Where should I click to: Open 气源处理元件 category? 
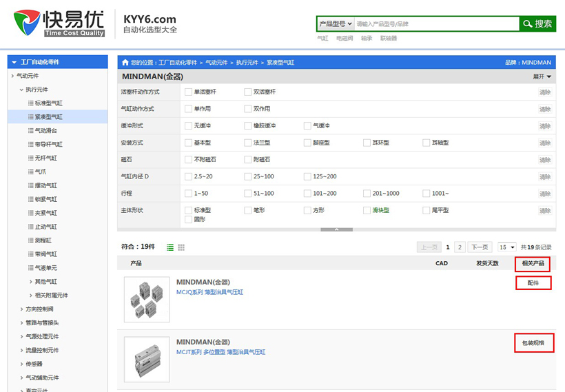(x=42, y=336)
